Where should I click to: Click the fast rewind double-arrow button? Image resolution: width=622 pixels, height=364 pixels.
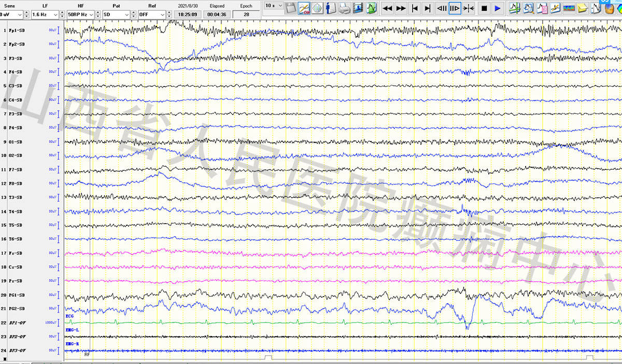[x=387, y=8]
